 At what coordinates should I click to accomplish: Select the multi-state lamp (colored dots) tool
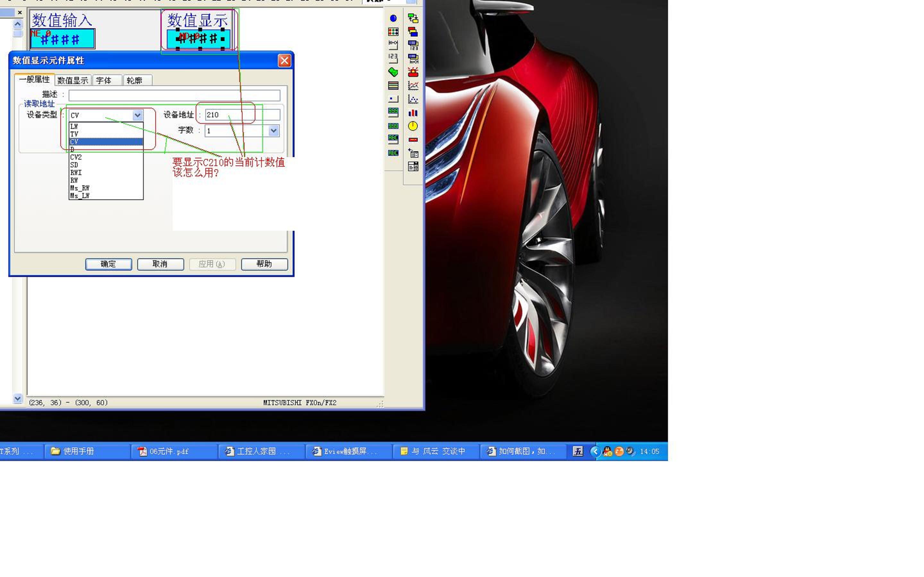click(393, 32)
